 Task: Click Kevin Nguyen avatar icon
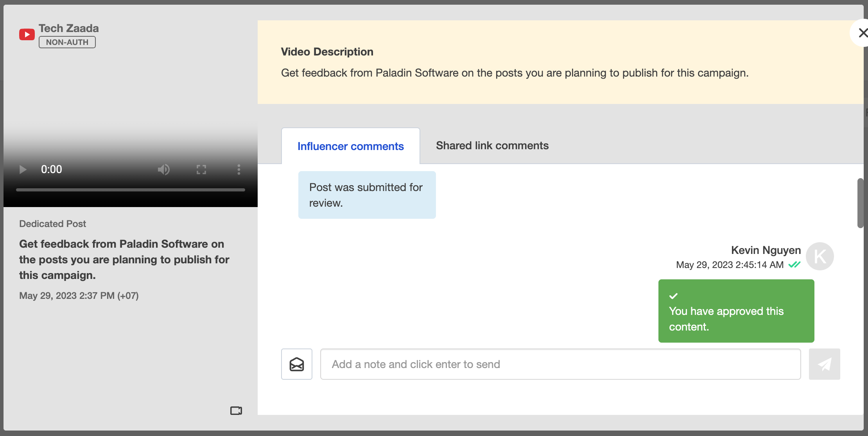pyautogui.click(x=821, y=257)
